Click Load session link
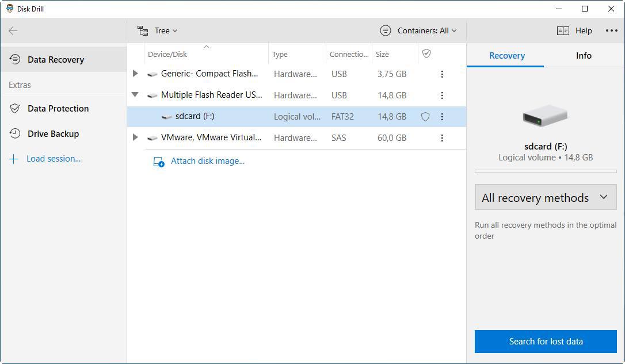Image resolution: width=625 pixels, height=364 pixels. click(54, 159)
